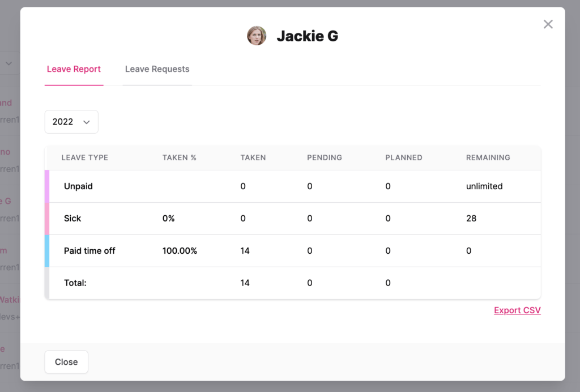Screen dimensions: 580x392
Task: Click the purple Unpaid leave color bar
Action: point(47,186)
